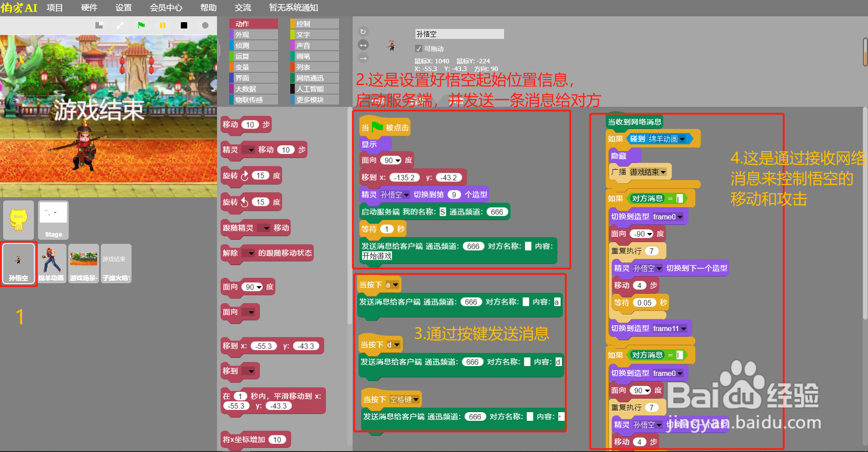Viewport: 868px width, 452px height.
Task: Select the Stage thumbnail
Action: pos(53,220)
